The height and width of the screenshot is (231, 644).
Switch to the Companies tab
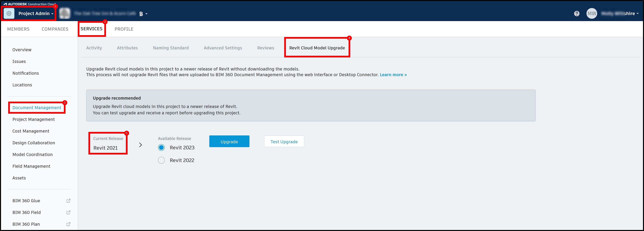tap(55, 29)
